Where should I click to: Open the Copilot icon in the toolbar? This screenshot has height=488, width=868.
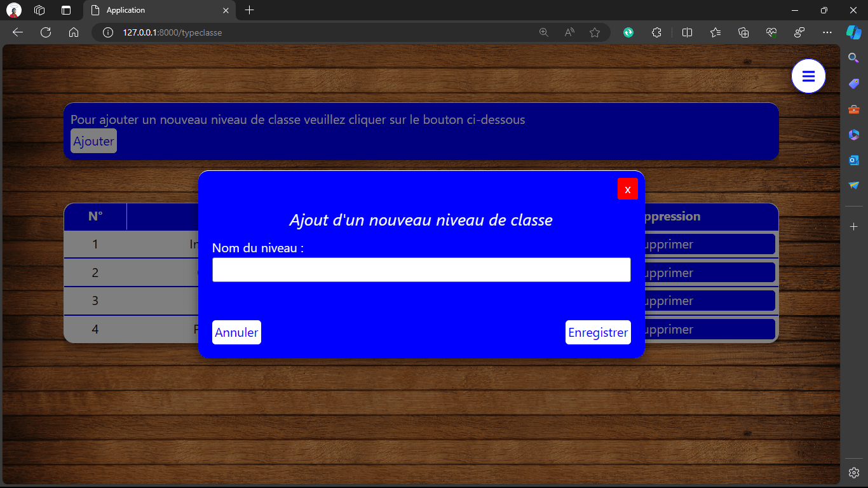click(853, 32)
